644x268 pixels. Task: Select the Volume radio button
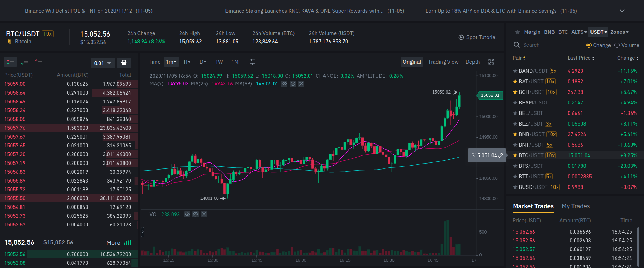[617, 45]
